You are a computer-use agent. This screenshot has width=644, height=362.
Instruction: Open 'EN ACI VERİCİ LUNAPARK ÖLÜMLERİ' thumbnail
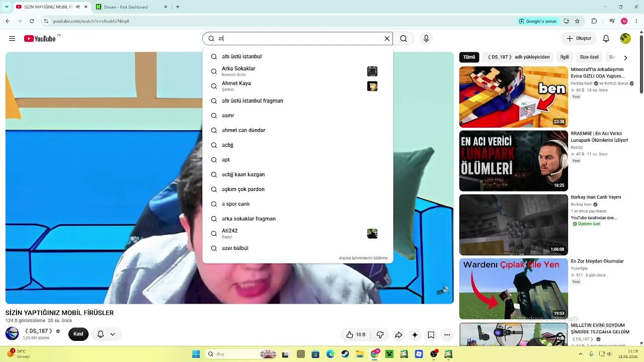tap(513, 161)
